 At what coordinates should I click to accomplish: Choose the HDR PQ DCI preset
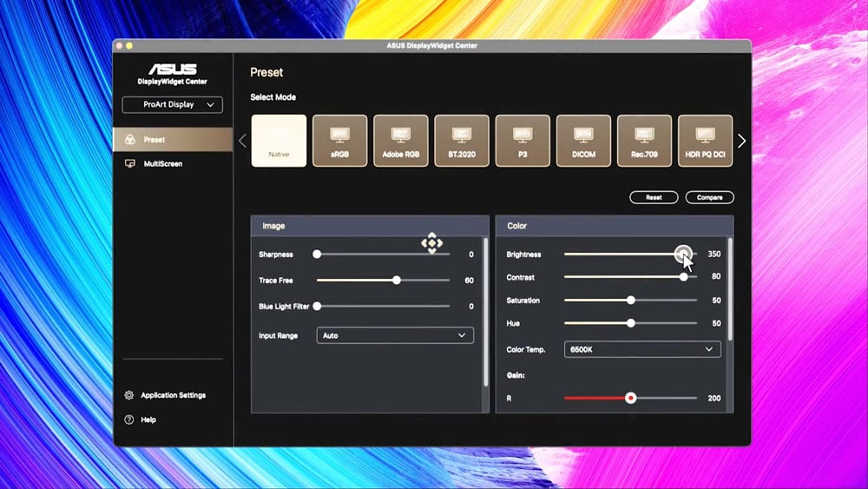point(705,141)
